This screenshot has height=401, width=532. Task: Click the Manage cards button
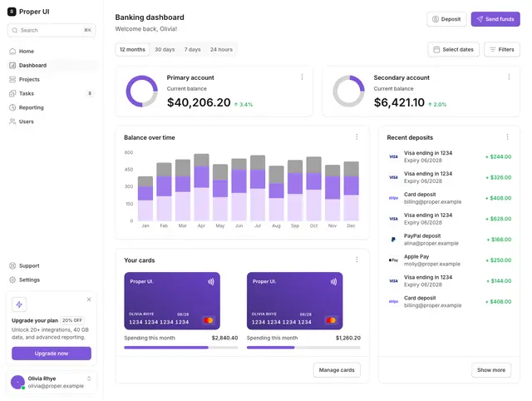point(337,370)
